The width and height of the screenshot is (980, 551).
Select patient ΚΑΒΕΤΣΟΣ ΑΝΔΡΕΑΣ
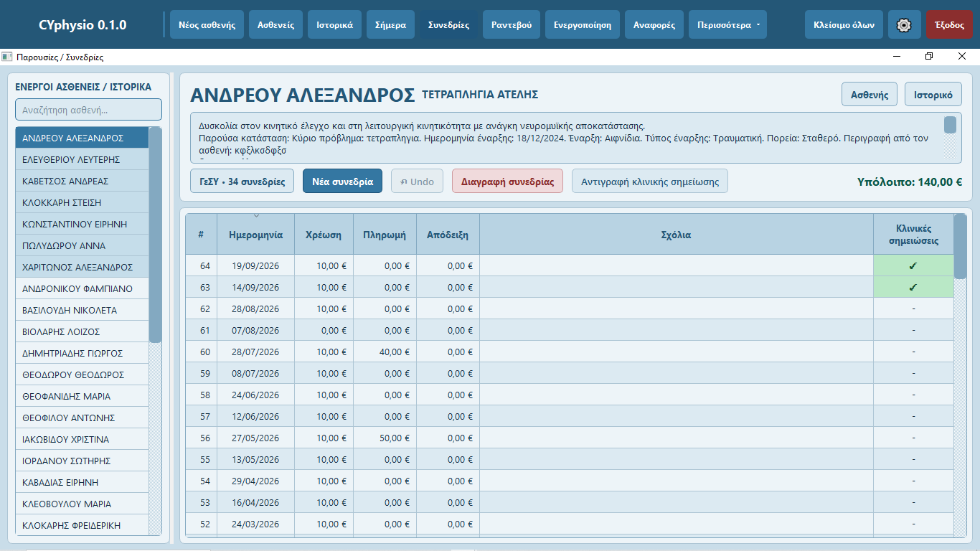click(x=82, y=181)
